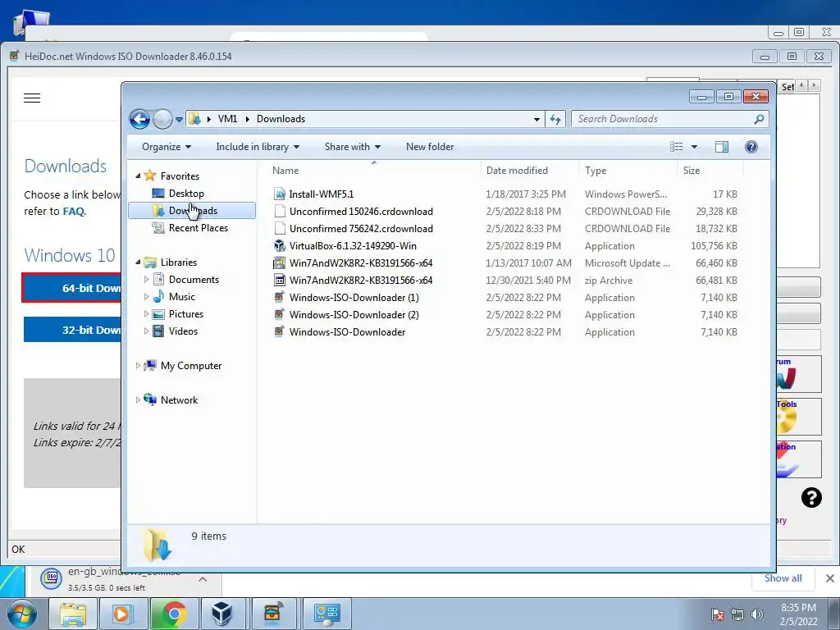Open the Share with menu

(x=353, y=147)
